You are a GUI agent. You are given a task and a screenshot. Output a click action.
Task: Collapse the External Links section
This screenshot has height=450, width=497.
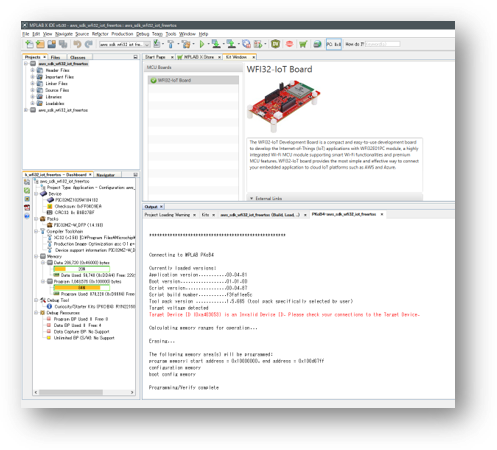click(251, 198)
